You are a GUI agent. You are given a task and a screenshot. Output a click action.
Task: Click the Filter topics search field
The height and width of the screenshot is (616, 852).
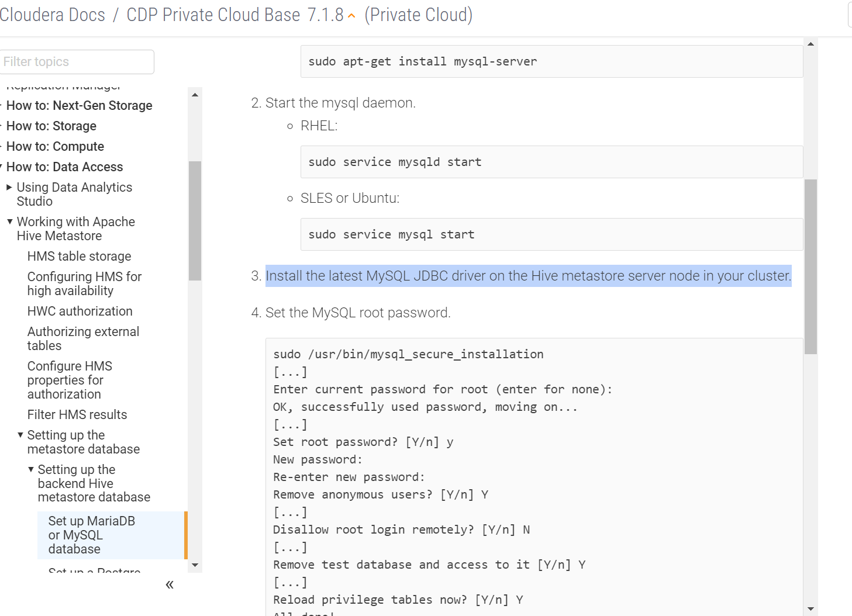[77, 61]
